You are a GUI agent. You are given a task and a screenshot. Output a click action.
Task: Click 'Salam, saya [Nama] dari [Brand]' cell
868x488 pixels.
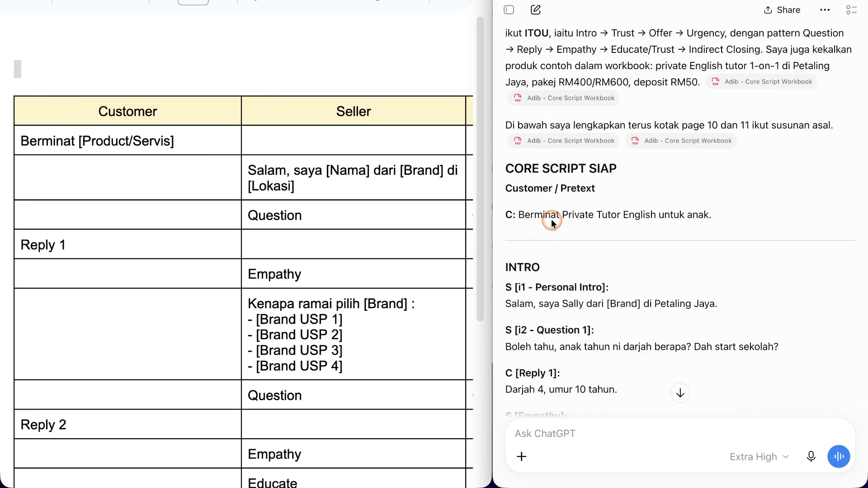(354, 178)
